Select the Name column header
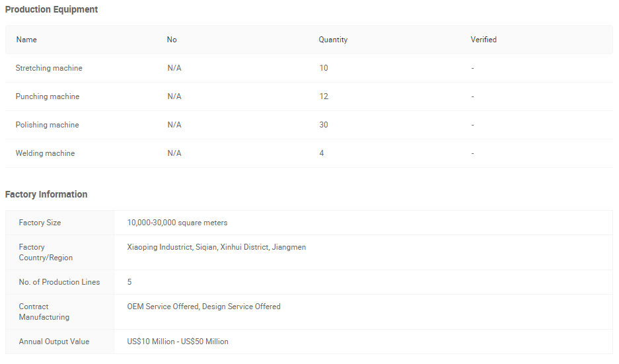Viewport: 619px width, 364px height. (26, 40)
